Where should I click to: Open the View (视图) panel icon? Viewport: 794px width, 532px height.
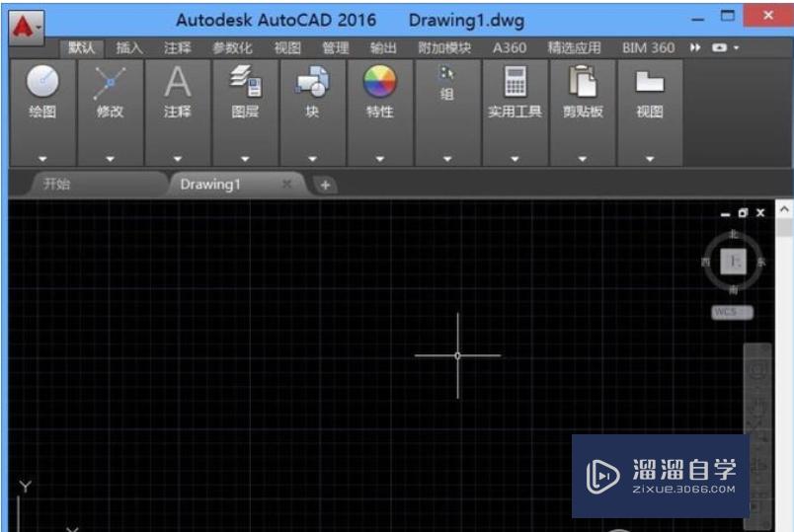[650, 82]
